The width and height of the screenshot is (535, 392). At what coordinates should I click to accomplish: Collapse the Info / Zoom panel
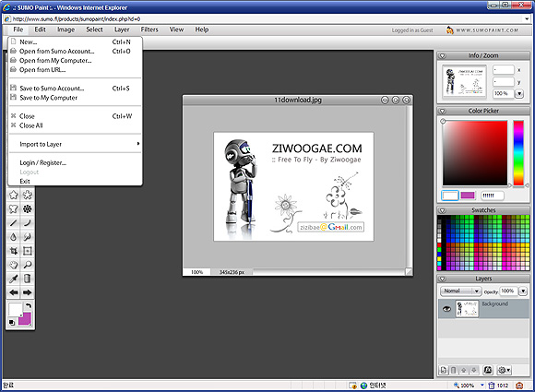point(442,55)
